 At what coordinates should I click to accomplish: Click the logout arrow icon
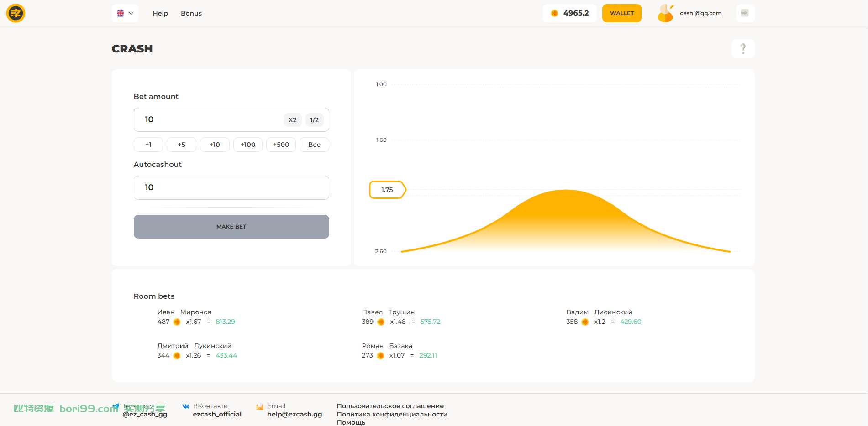tap(745, 13)
